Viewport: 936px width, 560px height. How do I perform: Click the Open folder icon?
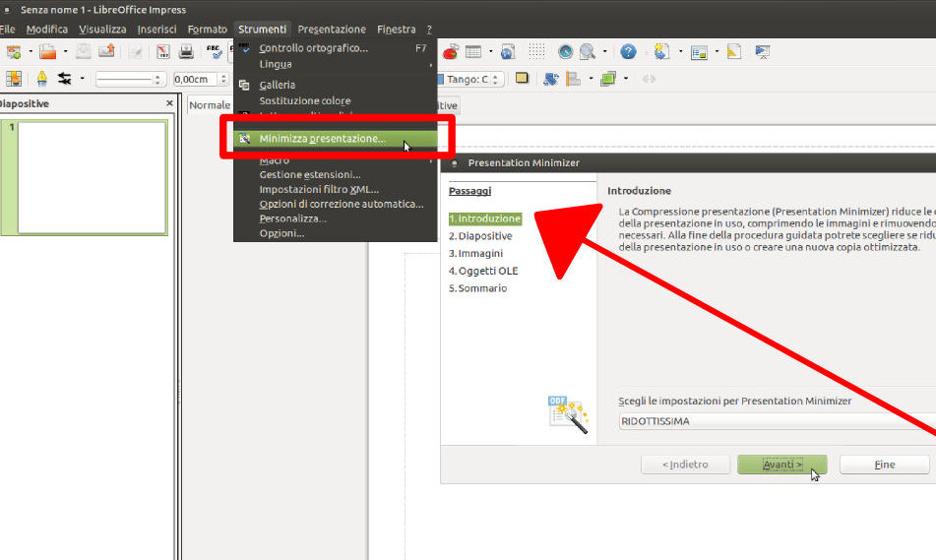(48, 52)
